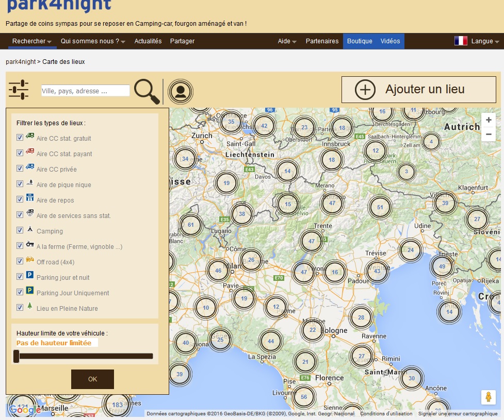Viewport: 504px width, 420px height.
Task: Toggle Aire de repos checkbox
Action: click(20, 199)
